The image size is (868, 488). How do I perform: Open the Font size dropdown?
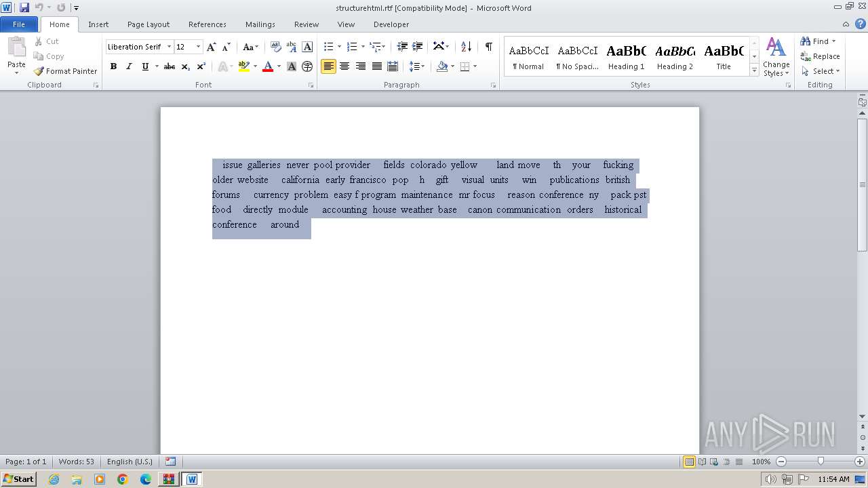coord(198,47)
